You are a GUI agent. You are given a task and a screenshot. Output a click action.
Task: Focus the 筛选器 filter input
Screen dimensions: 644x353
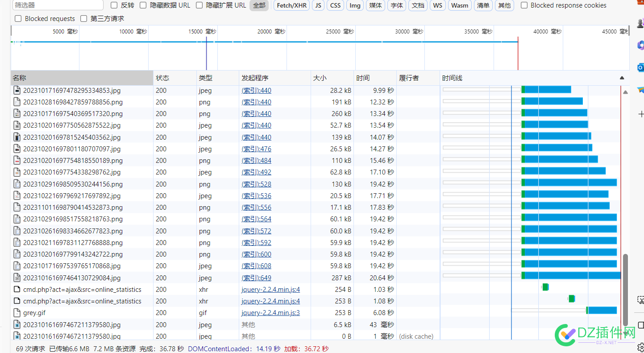tap(58, 5)
